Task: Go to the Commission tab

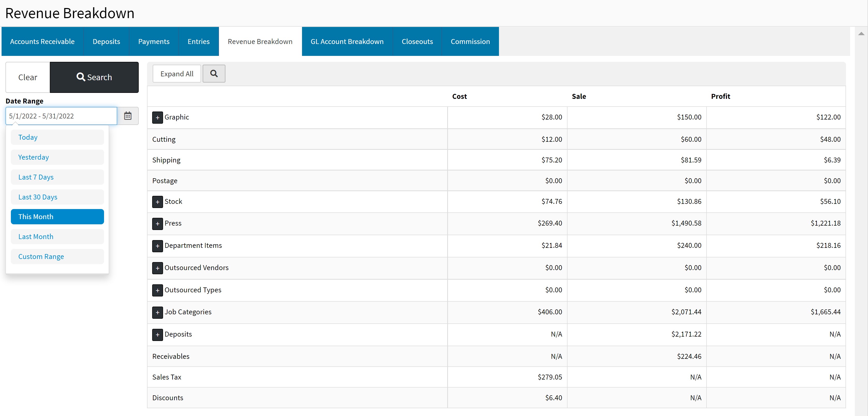Action: click(x=470, y=41)
